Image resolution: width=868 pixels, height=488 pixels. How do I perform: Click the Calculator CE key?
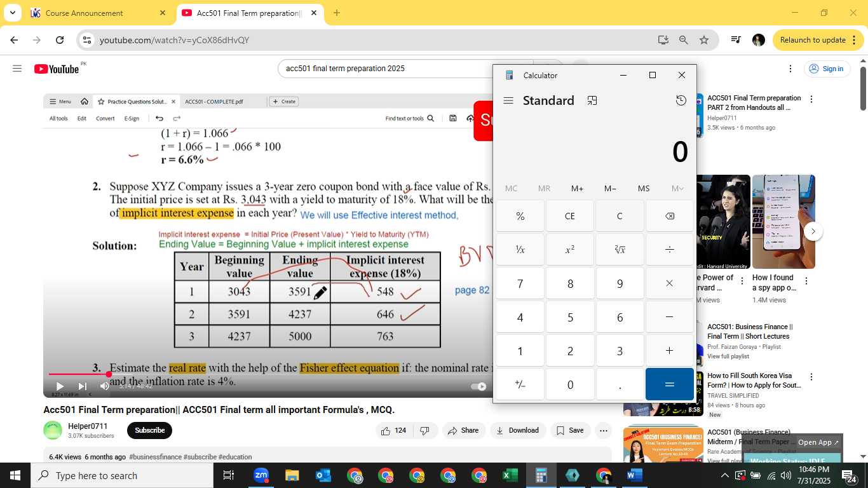pos(570,216)
